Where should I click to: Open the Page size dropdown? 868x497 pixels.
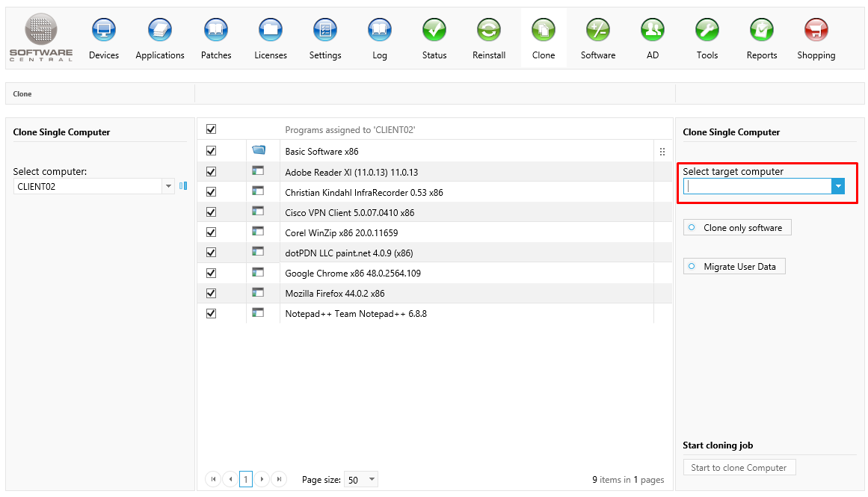click(372, 480)
